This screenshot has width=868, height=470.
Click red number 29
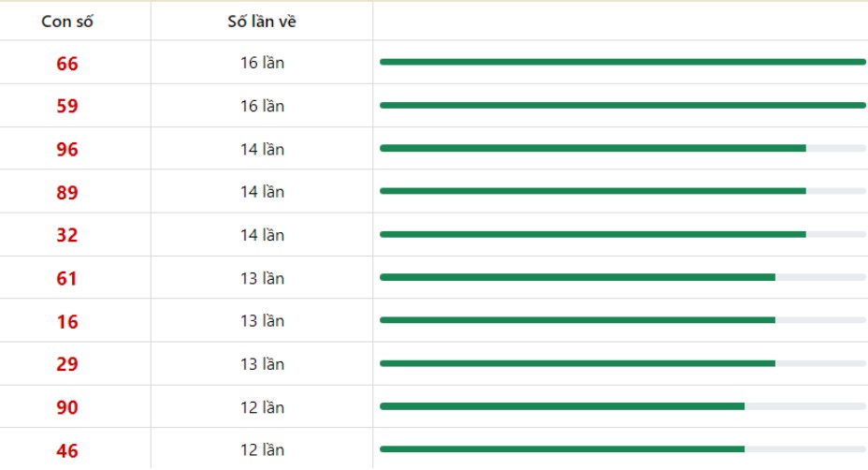pos(67,364)
